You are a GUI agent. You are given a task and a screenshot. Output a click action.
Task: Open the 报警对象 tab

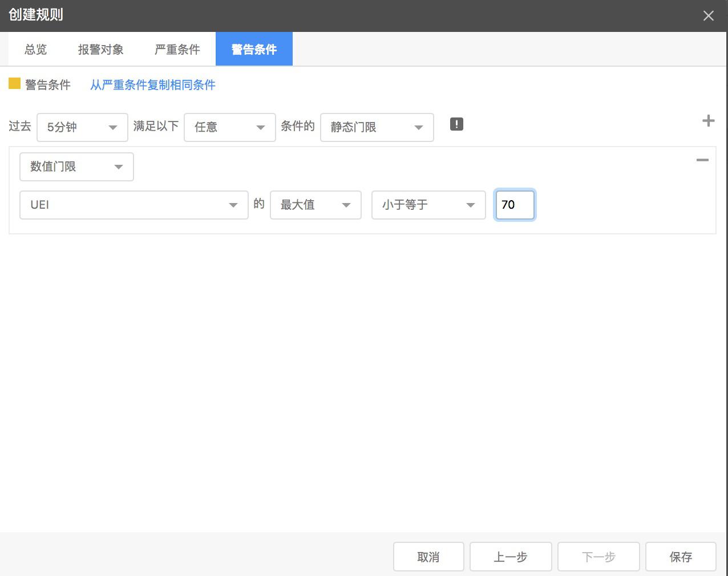tap(100, 50)
